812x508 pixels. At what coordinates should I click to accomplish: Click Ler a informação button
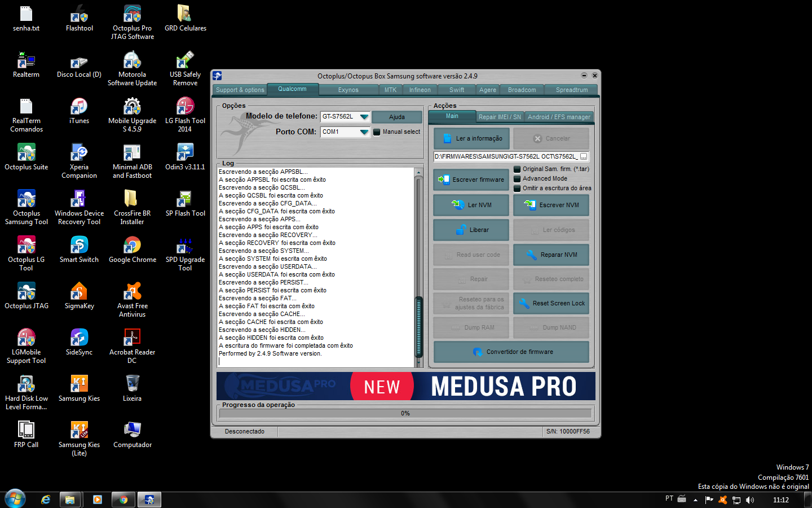coord(472,139)
